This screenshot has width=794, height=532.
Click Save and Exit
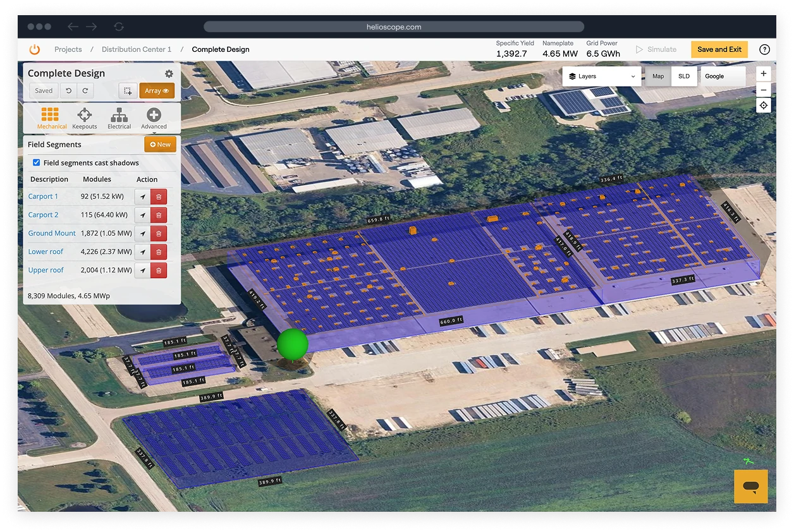[x=719, y=49]
